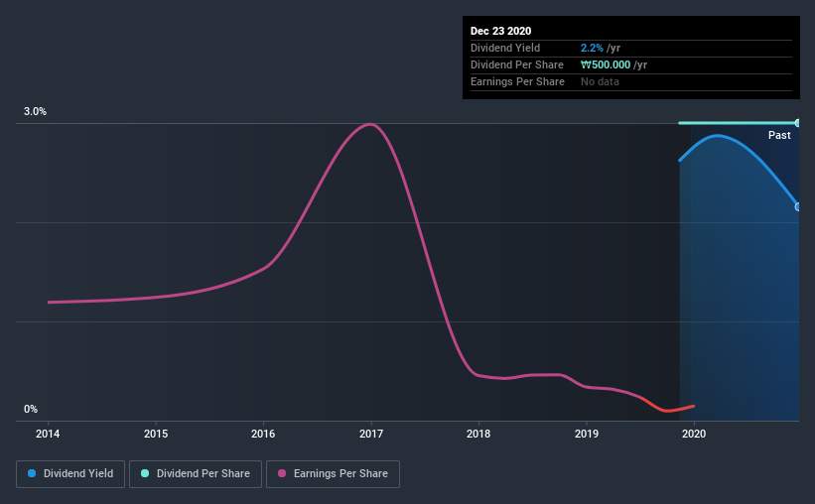
Task: Toggle the Dividend Yield legend button
Action: point(70,474)
